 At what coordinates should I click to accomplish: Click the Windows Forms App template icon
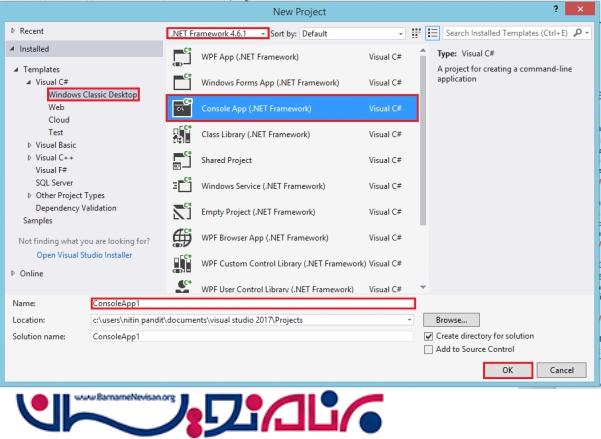pos(182,82)
